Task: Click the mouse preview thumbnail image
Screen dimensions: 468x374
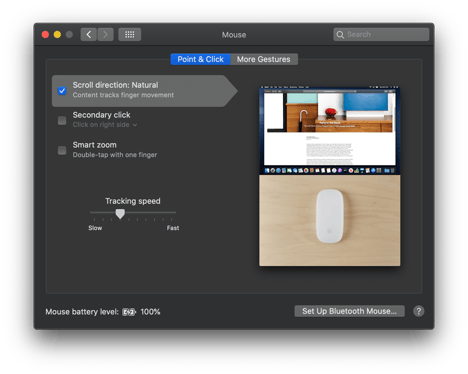Action: point(330,176)
